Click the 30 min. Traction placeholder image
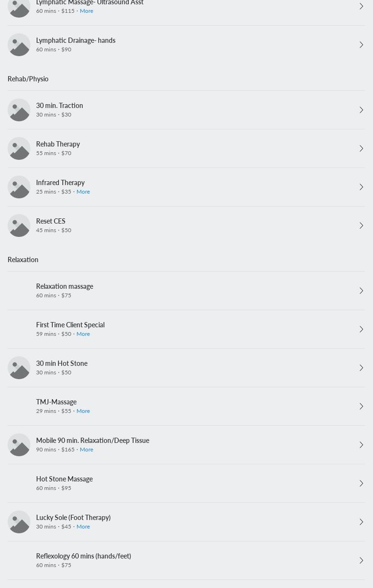The image size is (373, 588). (19, 110)
